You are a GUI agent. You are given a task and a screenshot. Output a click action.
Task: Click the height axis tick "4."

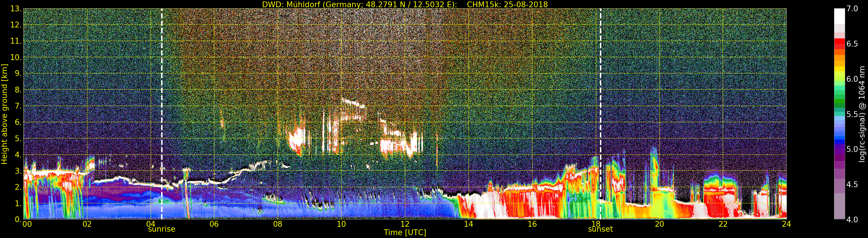click(18, 155)
